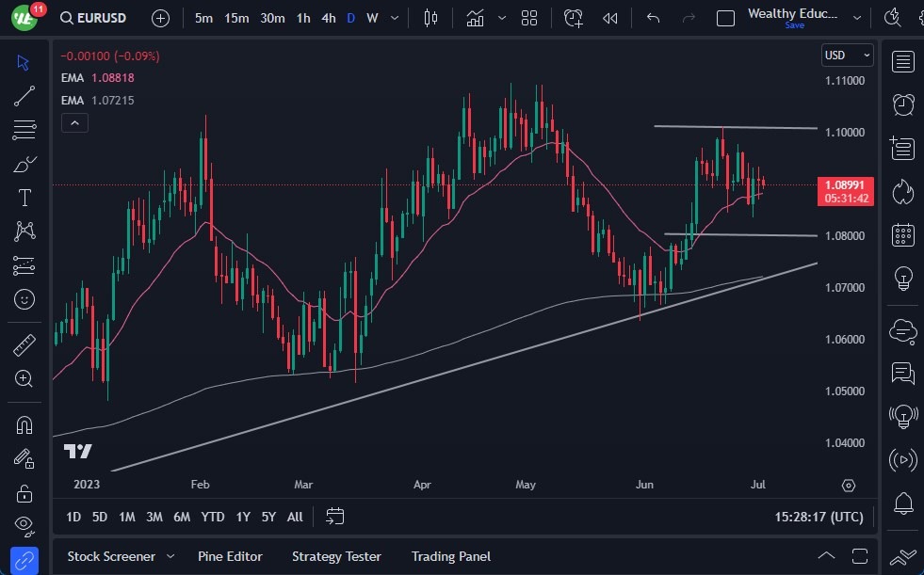
Task: Open the alerts alarm clock panel
Action: (x=902, y=104)
